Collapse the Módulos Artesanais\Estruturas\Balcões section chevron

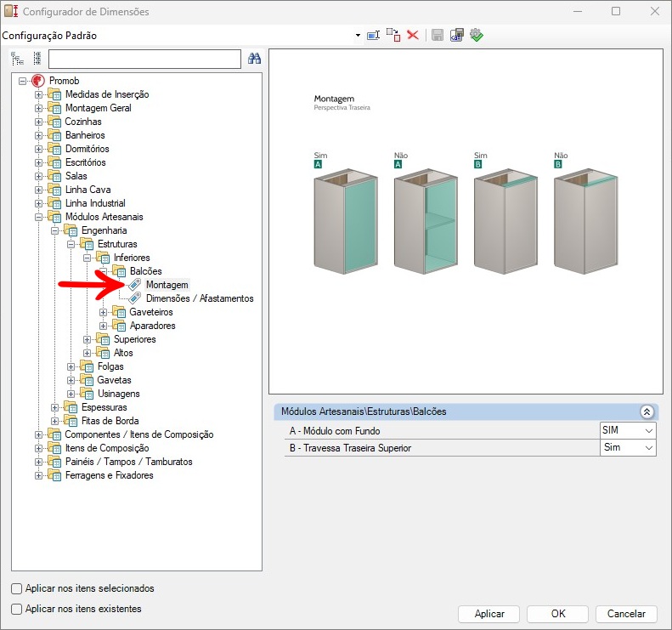[647, 411]
